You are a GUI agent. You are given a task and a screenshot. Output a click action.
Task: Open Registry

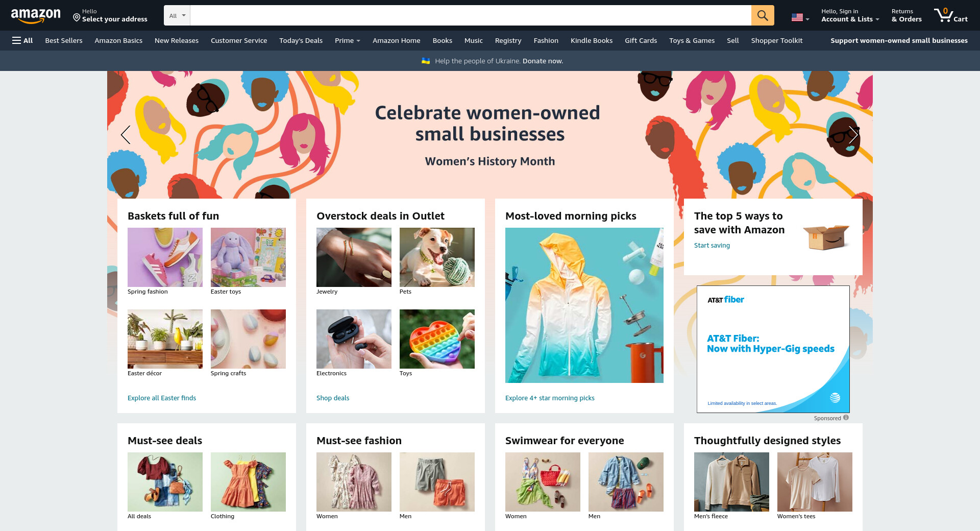(508, 40)
